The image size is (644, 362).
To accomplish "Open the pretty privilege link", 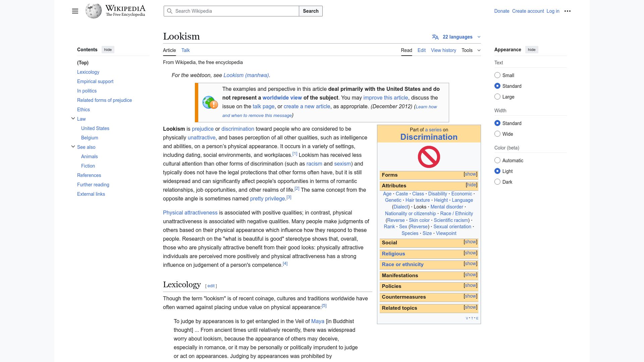I will 267,199.
